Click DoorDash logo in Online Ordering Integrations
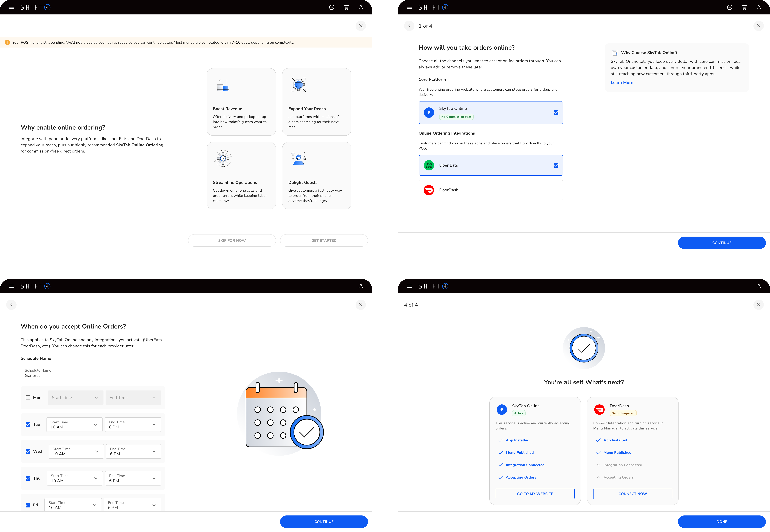 coord(429,190)
